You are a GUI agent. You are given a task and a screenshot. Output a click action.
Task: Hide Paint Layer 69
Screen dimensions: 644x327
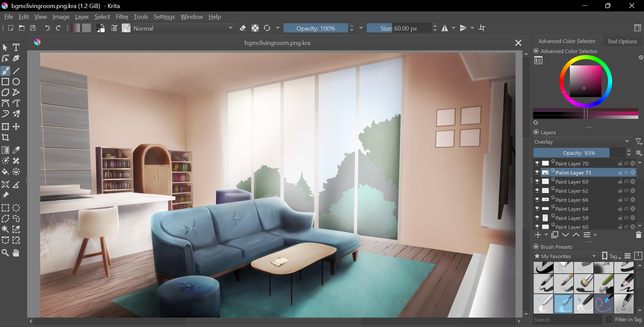[x=537, y=182]
